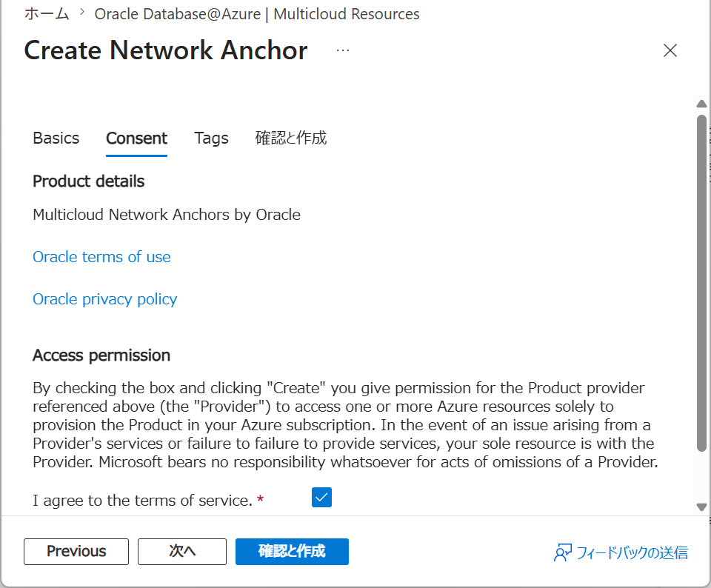
Task: Click the scrollbar down arrow
Action: click(x=701, y=507)
